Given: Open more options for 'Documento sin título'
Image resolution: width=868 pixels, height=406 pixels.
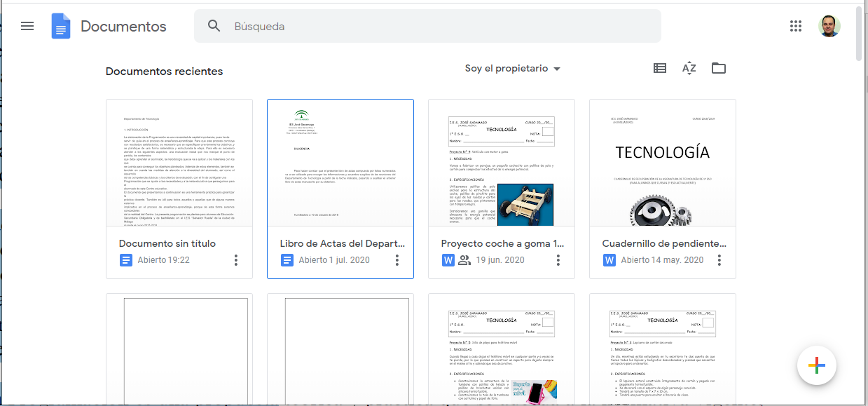Looking at the screenshot, I should tap(236, 260).
